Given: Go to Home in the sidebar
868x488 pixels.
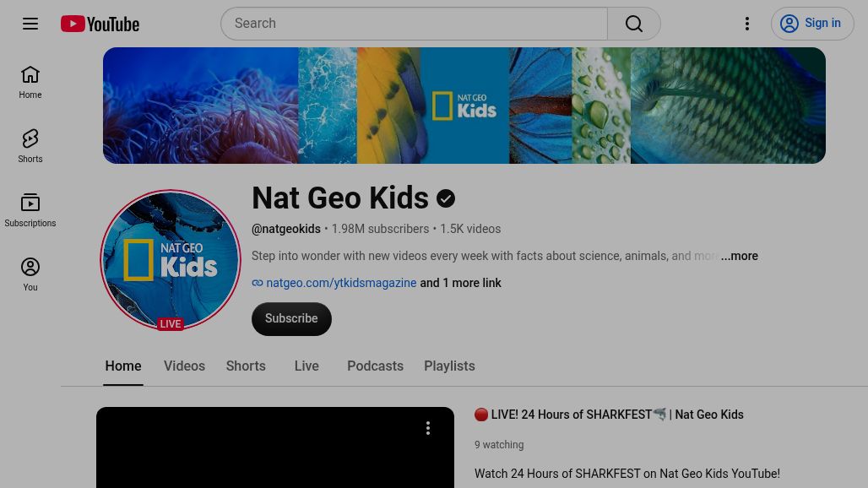Looking at the screenshot, I should tap(30, 83).
